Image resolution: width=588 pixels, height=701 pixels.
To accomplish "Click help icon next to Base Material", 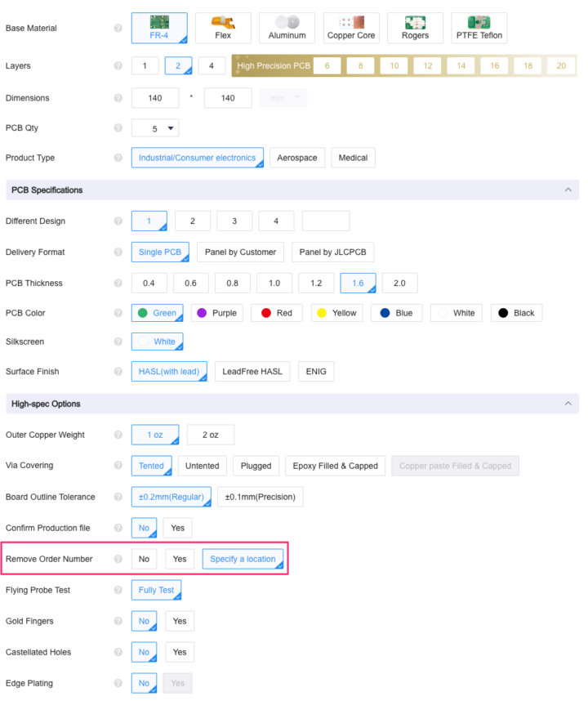I will 118,29.
